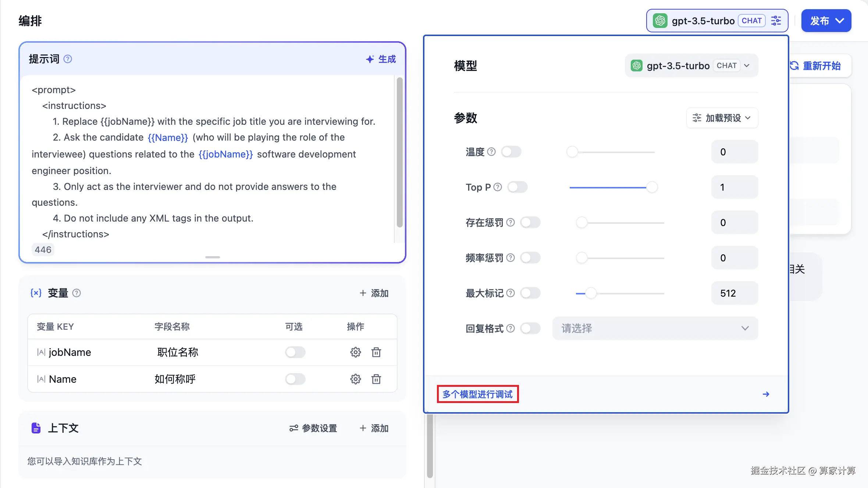Enable the 最大标记 toggle

pos(530,293)
